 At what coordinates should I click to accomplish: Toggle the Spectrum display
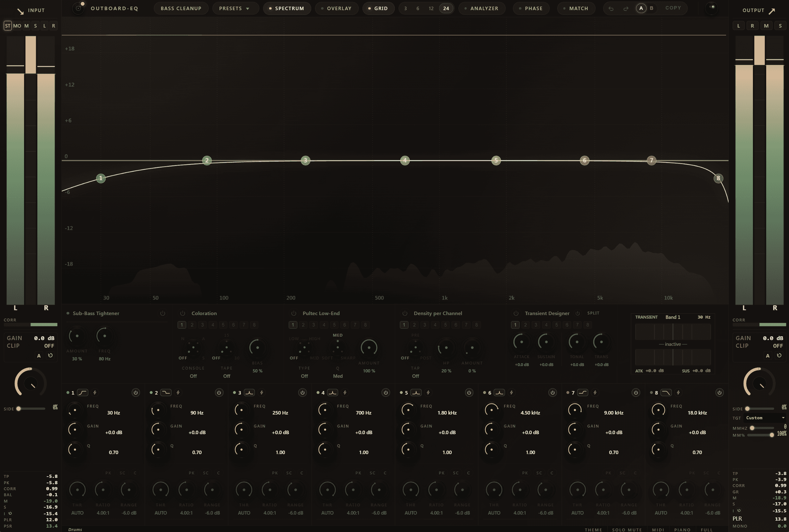tap(287, 8)
